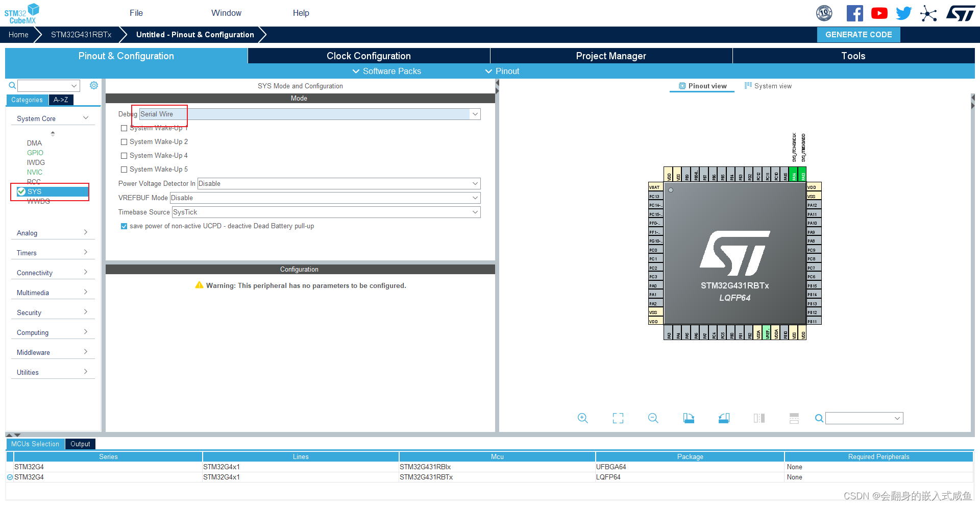Switch to the Output tab
Screen dimensions: 980x506
[x=80, y=444]
